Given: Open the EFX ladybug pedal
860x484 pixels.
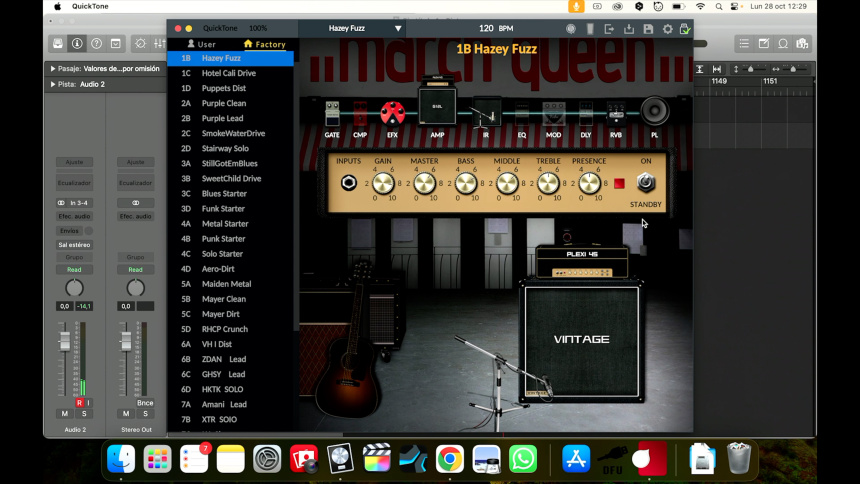Looking at the screenshot, I should [392, 112].
